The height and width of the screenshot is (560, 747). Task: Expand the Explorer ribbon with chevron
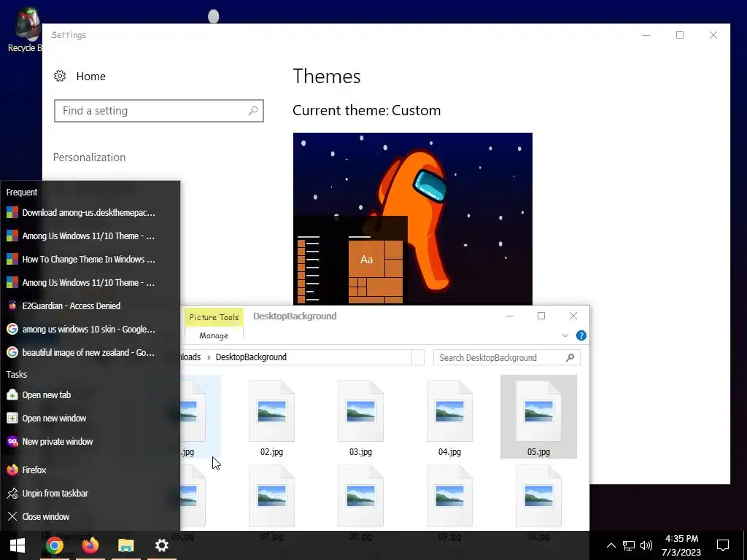(565, 335)
